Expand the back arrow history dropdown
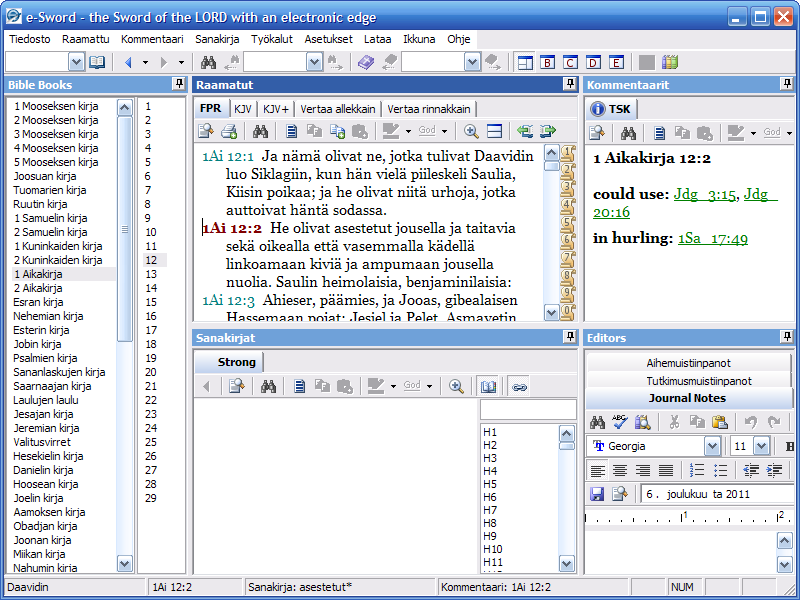 [x=145, y=63]
